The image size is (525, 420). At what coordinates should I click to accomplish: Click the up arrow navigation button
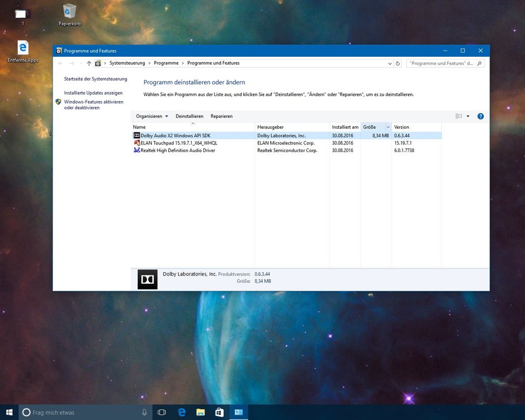[x=89, y=63]
